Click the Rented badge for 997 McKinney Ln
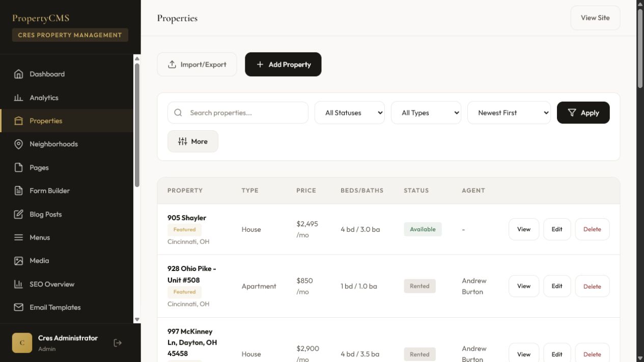 pyautogui.click(x=419, y=354)
